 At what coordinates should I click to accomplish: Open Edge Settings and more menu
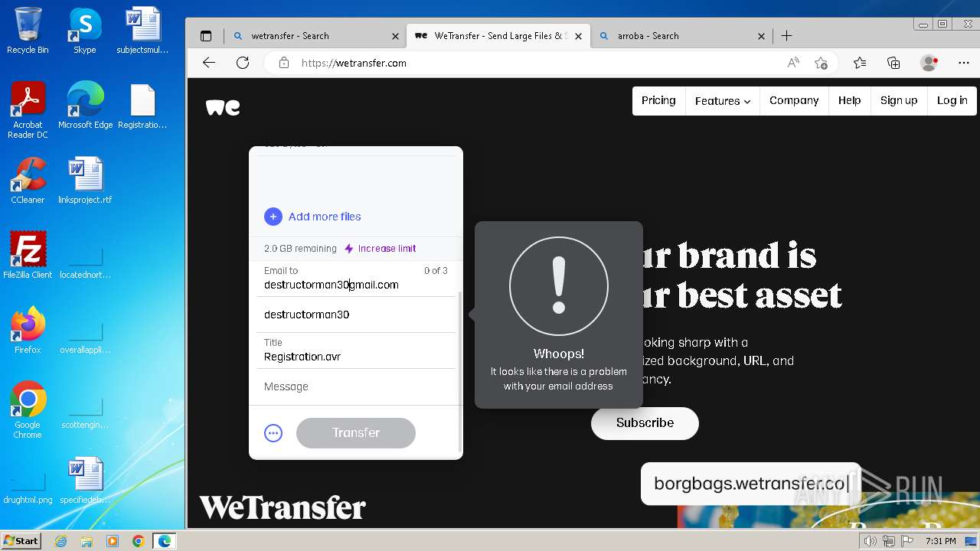tap(962, 63)
